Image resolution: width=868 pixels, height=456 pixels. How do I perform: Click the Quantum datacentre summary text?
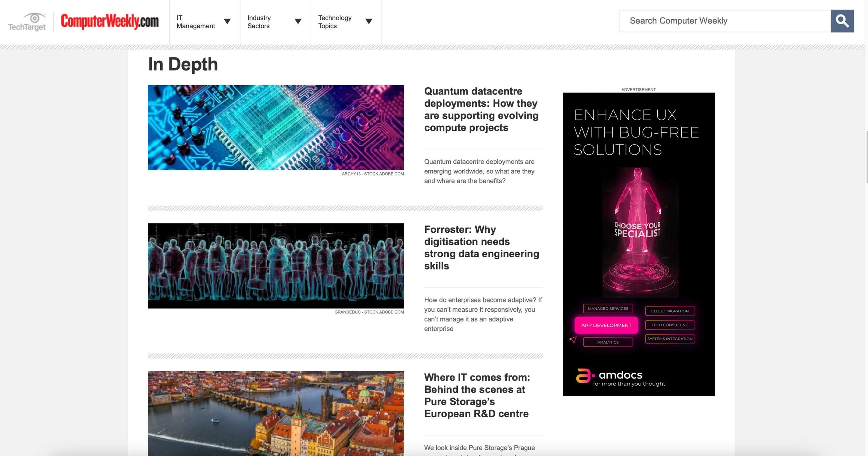pyautogui.click(x=479, y=171)
